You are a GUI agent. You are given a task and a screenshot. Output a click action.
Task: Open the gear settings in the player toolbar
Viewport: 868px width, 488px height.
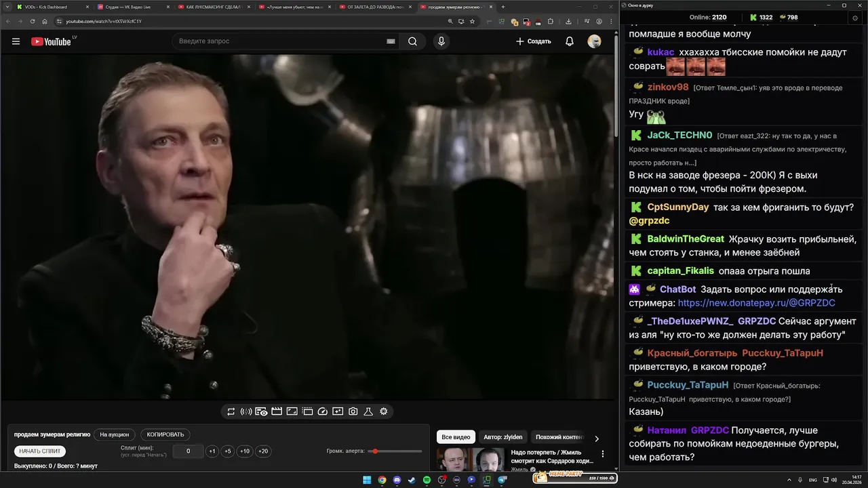coord(384,411)
